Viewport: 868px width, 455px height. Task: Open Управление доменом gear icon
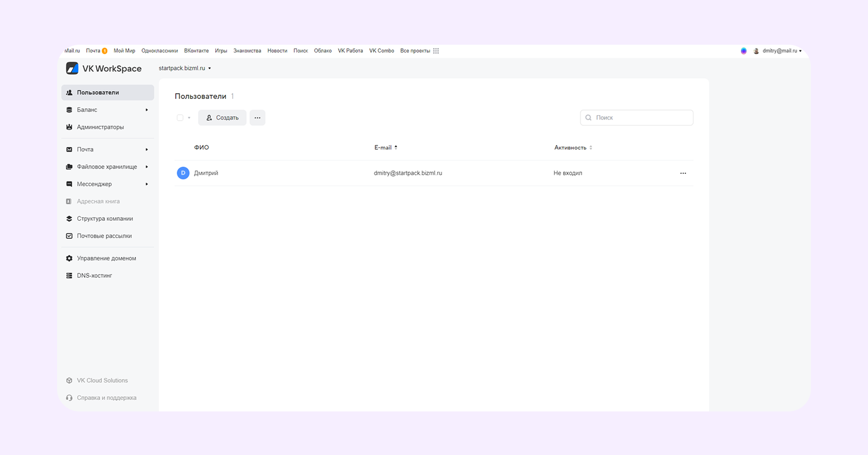point(69,258)
